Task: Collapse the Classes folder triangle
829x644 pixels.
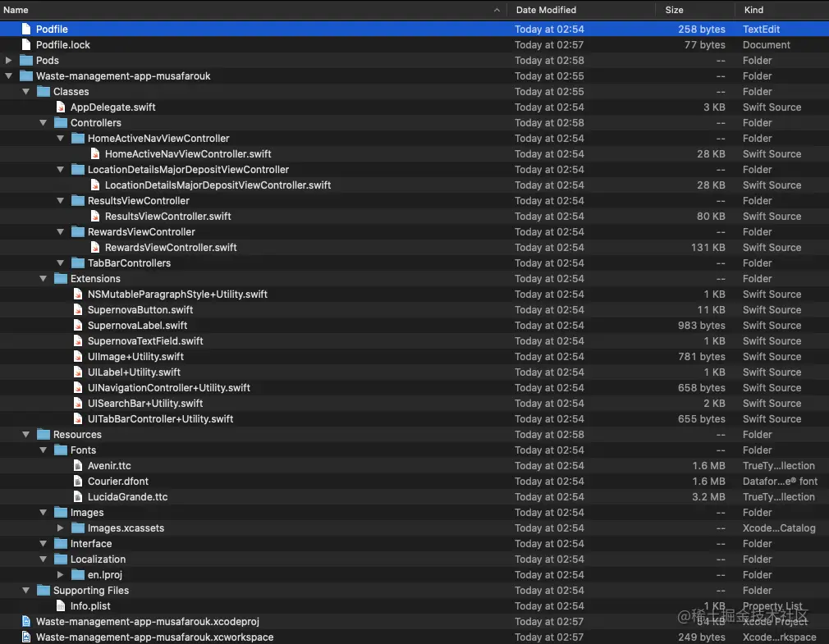Action: pyautogui.click(x=26, y=91)
